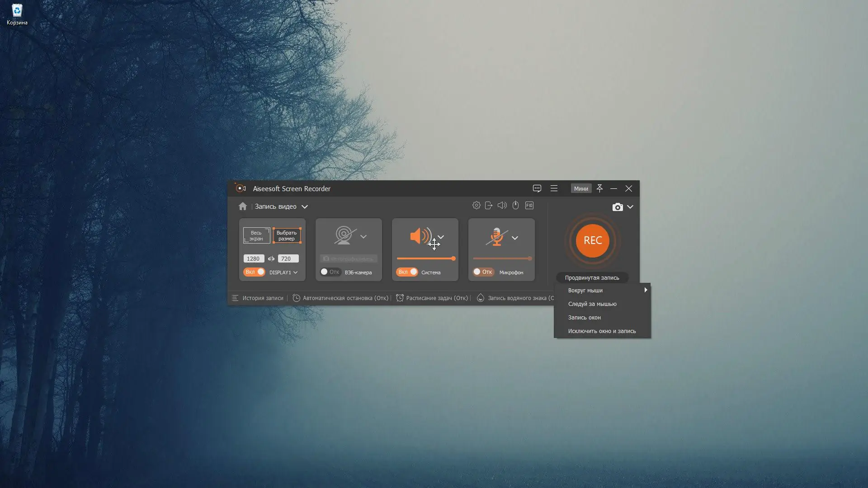The height and width of the screenshot is (488, 868).
Task: Open the hamburger menu icon
Action: point(554,188)
